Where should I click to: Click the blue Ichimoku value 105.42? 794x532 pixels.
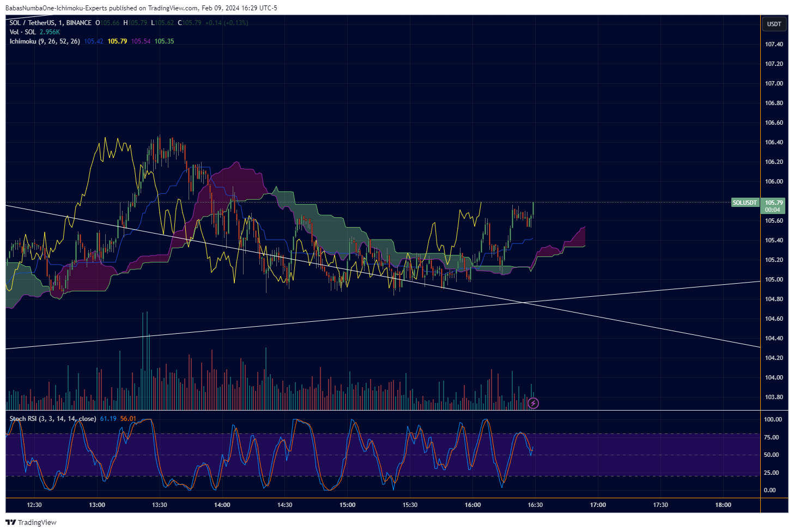[94, 41]
